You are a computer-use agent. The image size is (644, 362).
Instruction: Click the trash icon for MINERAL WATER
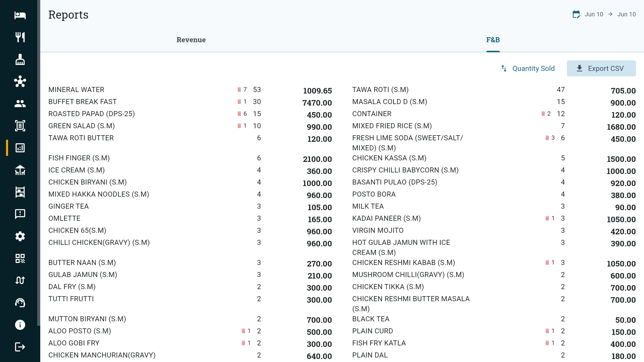click(x=239, y=89)
